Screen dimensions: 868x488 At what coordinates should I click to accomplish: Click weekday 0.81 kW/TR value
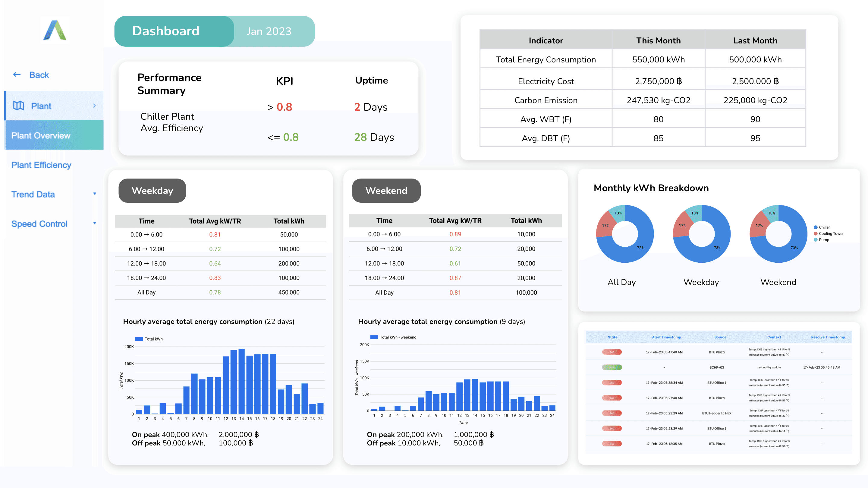215,235
